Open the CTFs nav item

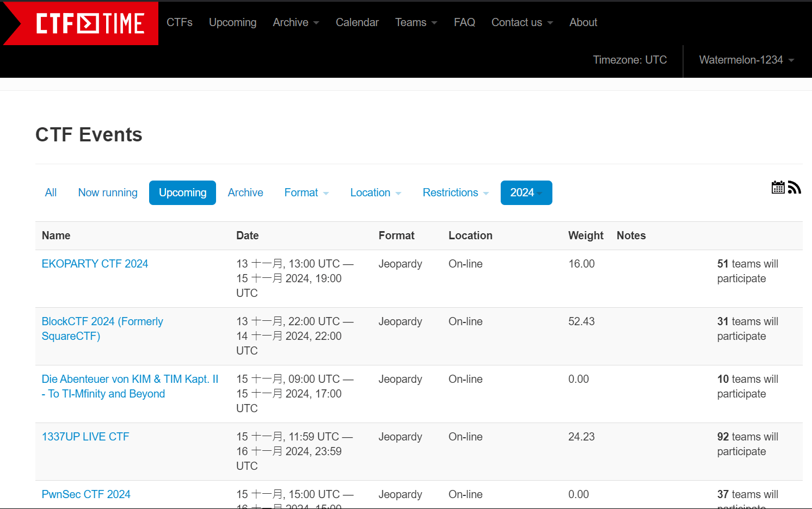pyautogui.click(x=180, y=22)
